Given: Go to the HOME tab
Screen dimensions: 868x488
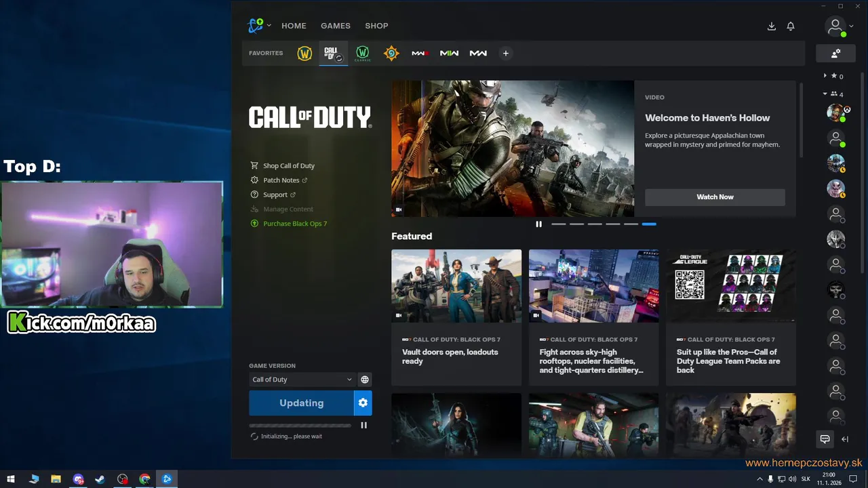Looking at the screenshot, I should pyautogui.click(x=294, y=26).
